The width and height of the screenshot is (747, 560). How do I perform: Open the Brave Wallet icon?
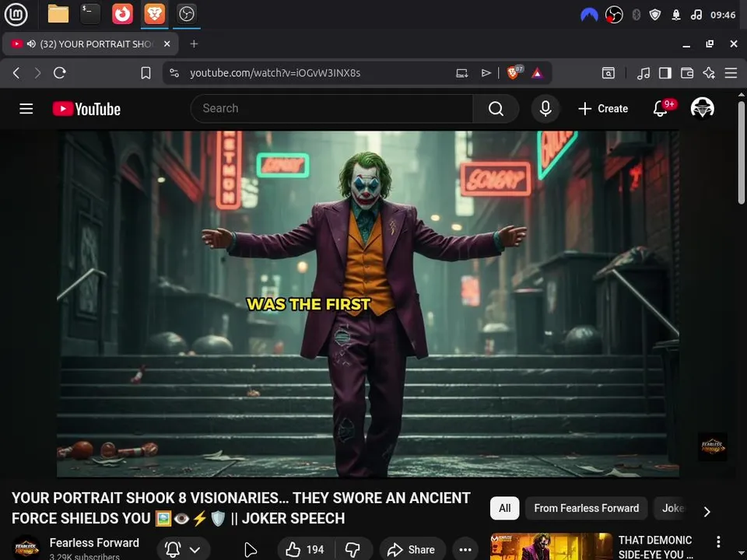coord(687,73)
